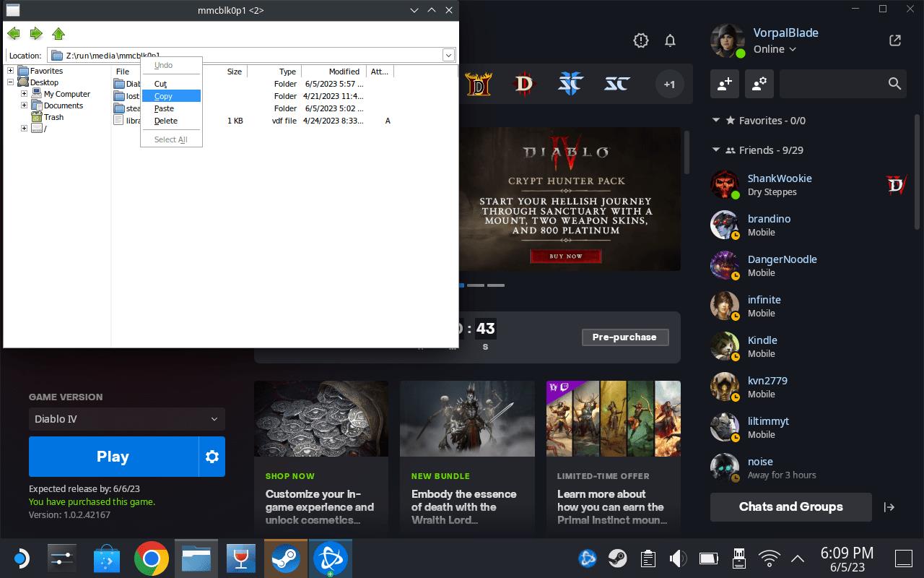This screenshot has width=924, height=578.
Task: Pop out the friends list window
Action: [x=895, y=40]
